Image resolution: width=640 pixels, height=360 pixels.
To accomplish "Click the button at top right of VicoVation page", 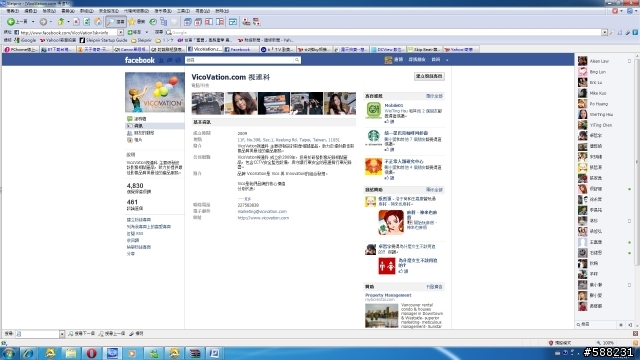I will coord(429,76).
